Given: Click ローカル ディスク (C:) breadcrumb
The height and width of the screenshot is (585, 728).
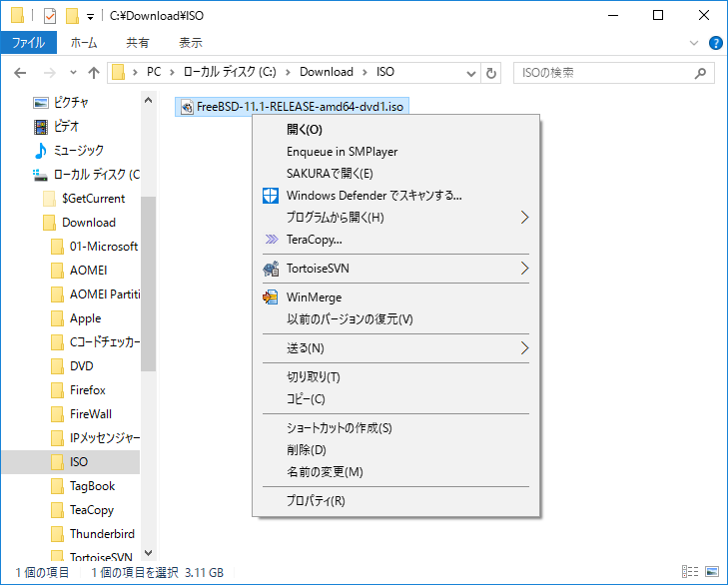Looking at the screenshot, I should point(230,72).
